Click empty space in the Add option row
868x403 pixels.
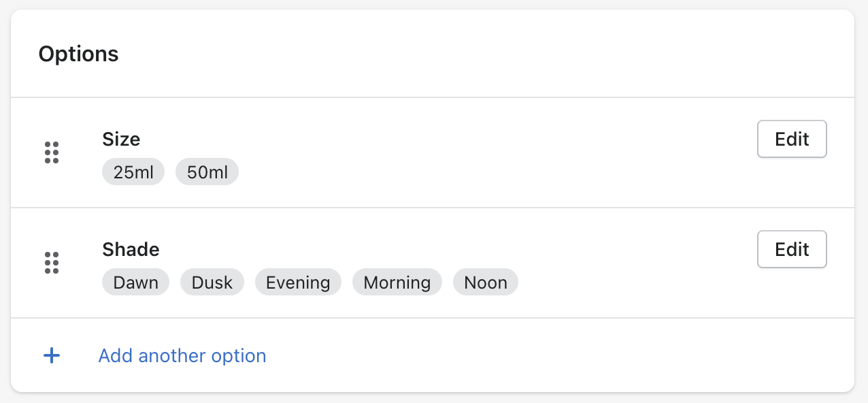point(544,355)
